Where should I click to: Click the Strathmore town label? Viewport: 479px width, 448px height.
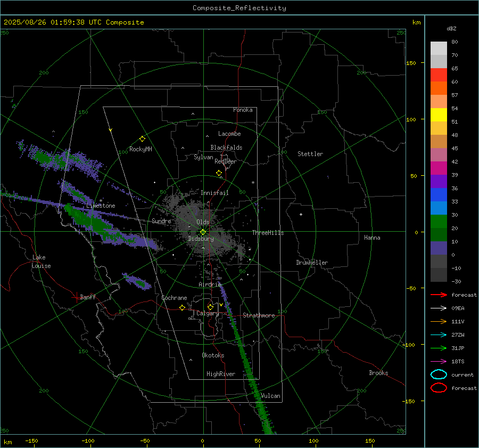tap(259, 315)
